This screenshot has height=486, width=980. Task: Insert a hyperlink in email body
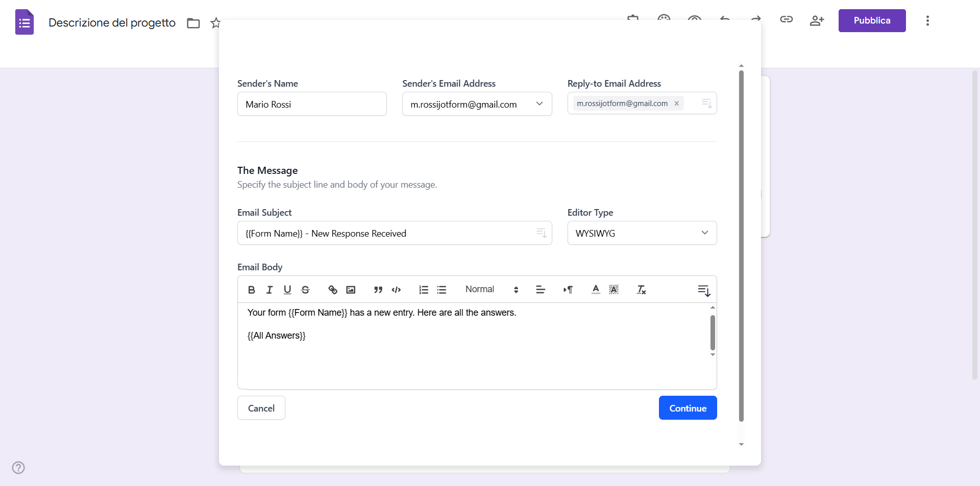coord(333,290)
